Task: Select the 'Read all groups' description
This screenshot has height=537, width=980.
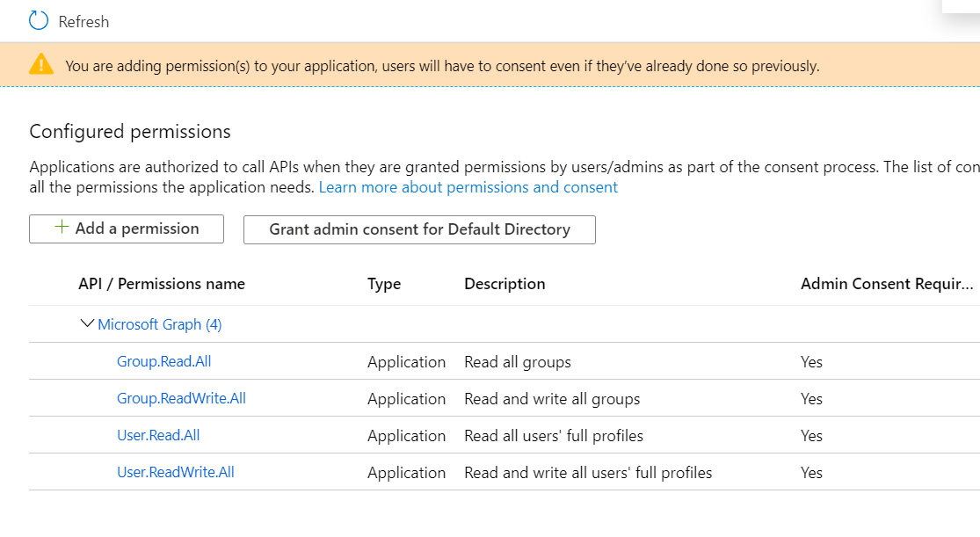Action: tap(518, 362)
